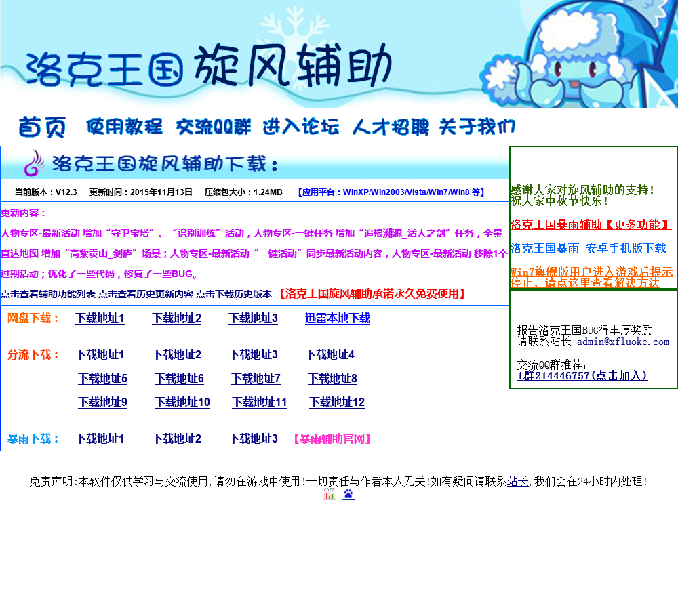678x616 pixels.
Task: Click 网盘下载 下载地址2
Action: pos(176,318)
